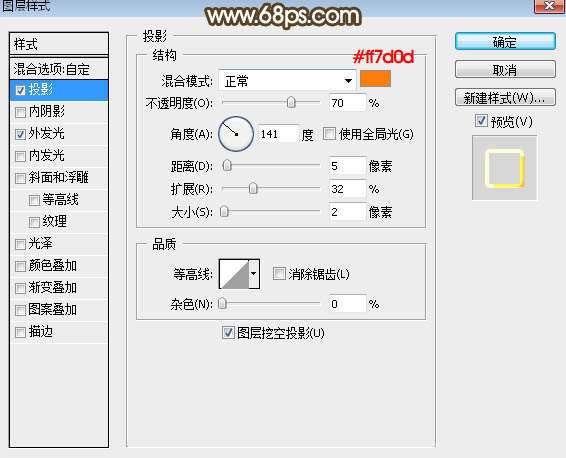Click the 扩展 slider handle

click(253, 188)
